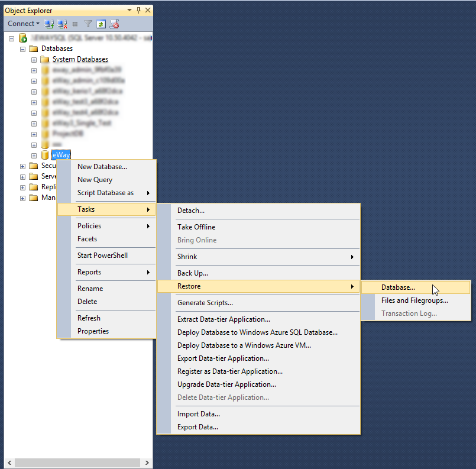Viewport: 476px width, 469px height.
Task: Click the Filter funnel icon
Action: click(88, 24)
